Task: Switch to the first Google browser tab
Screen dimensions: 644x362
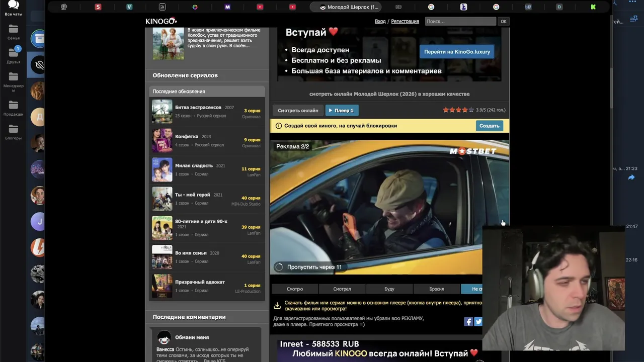Action: (x=431, y=7)
